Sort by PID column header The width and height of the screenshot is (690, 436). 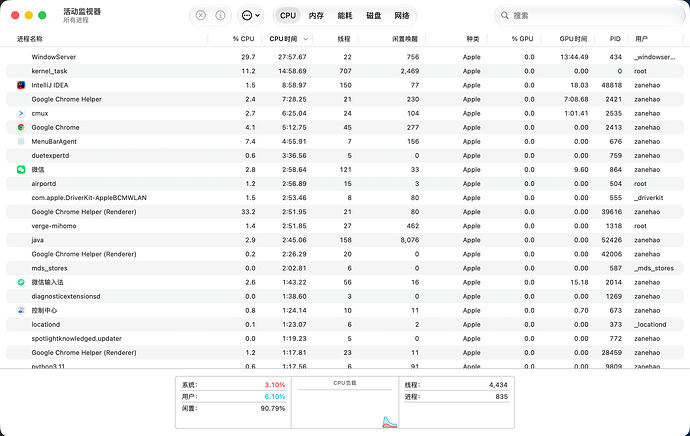tap(615, 39)
